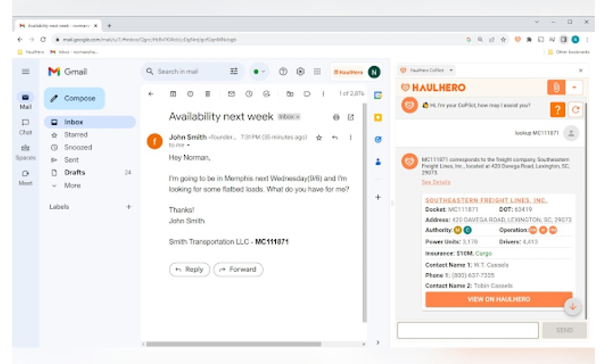
Task: Print the Availability next week email
Action: (336, 117)
